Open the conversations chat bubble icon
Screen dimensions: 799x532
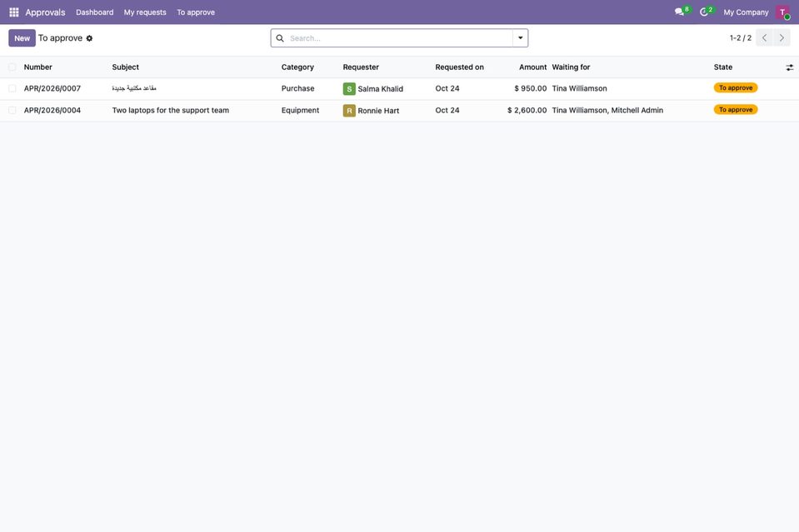[679, 12]
